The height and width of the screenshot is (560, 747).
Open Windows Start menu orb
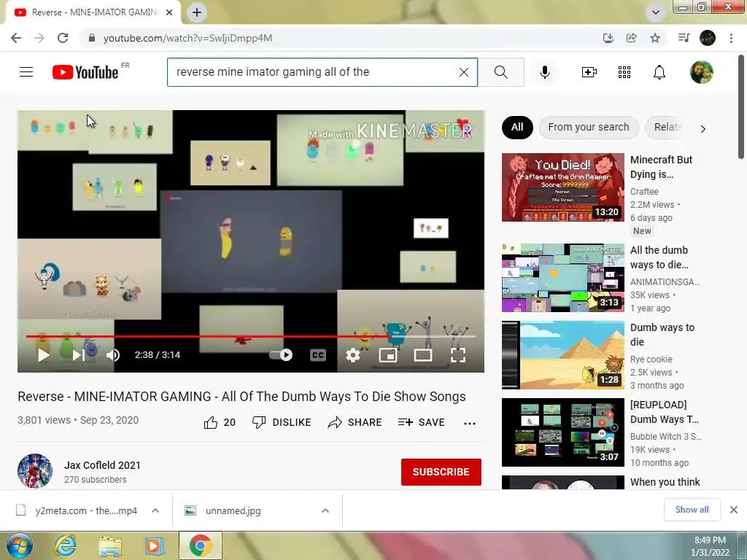20,545
